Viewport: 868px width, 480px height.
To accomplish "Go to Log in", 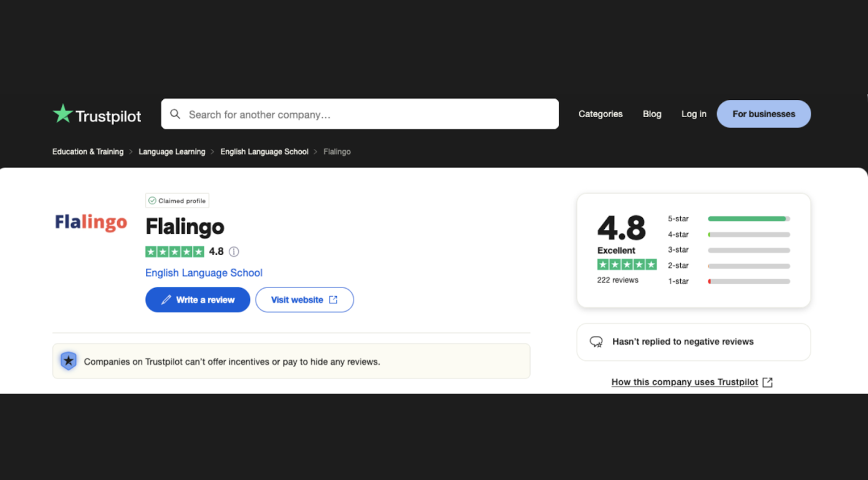I will coord(694,114).
